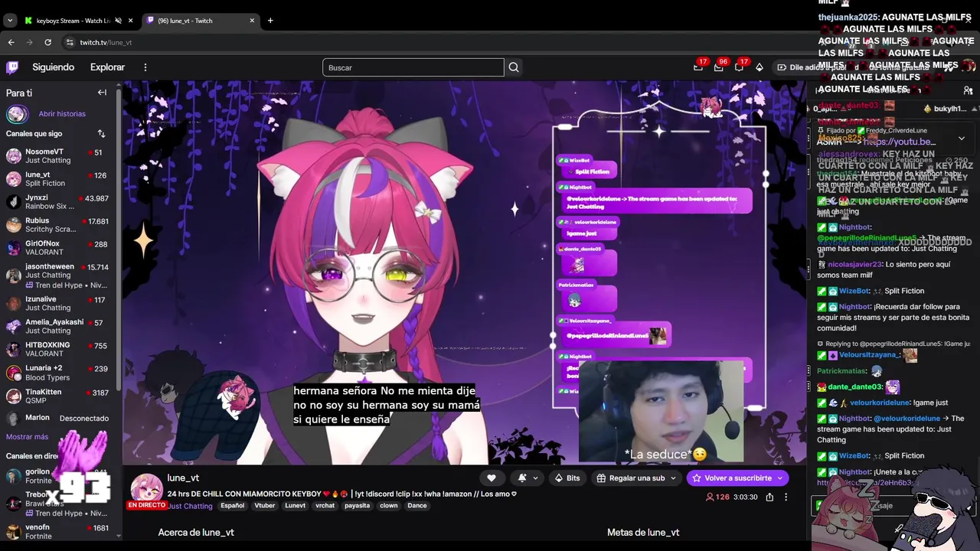Open the Twitch home logo
Image resolution: width=980 pixels, height=551 pixels.
pos(12,67)
